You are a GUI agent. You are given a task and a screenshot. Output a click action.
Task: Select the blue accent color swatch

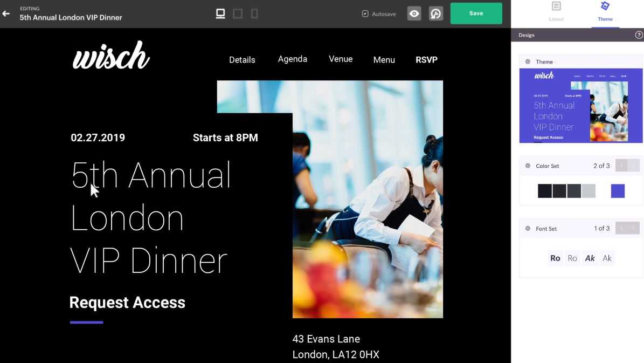click(618, 191)
